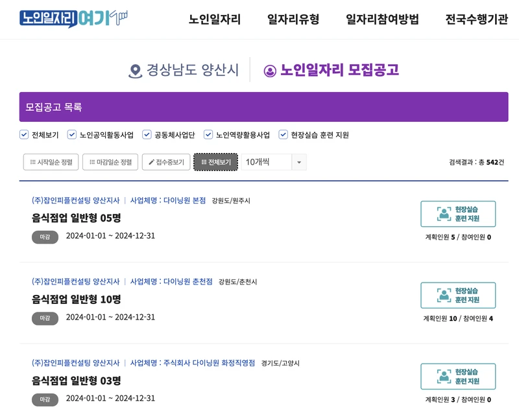
Task: Click the 마감일순 정렬 sort button
Action: click(x=109, y=162)
